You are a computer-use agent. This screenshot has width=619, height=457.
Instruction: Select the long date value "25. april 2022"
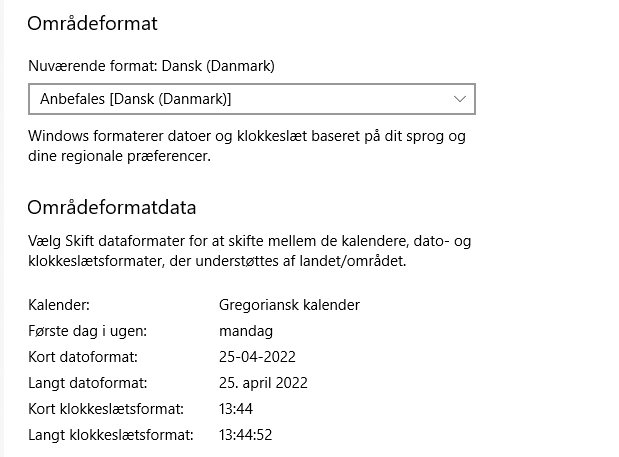pyautogui.click(x=263, y=382)
